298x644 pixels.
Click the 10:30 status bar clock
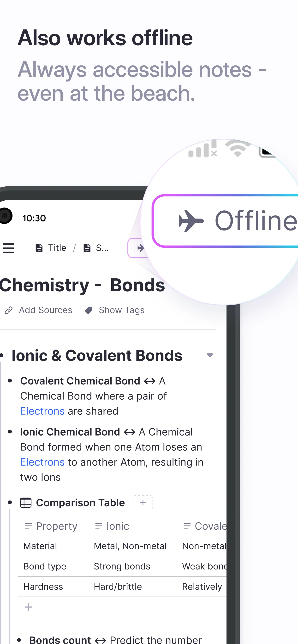[34, 218]
